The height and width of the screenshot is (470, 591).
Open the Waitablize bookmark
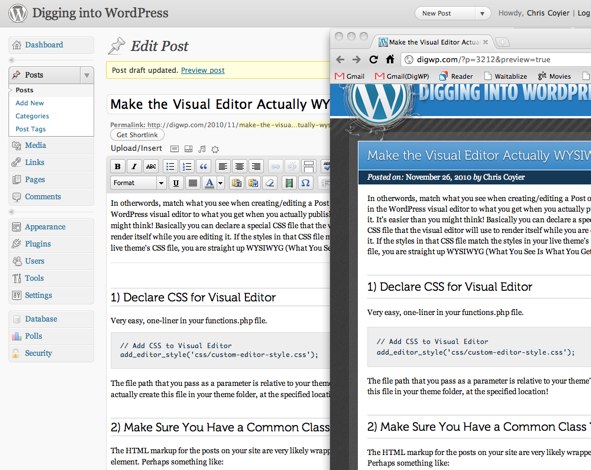(x=505, y=77)
